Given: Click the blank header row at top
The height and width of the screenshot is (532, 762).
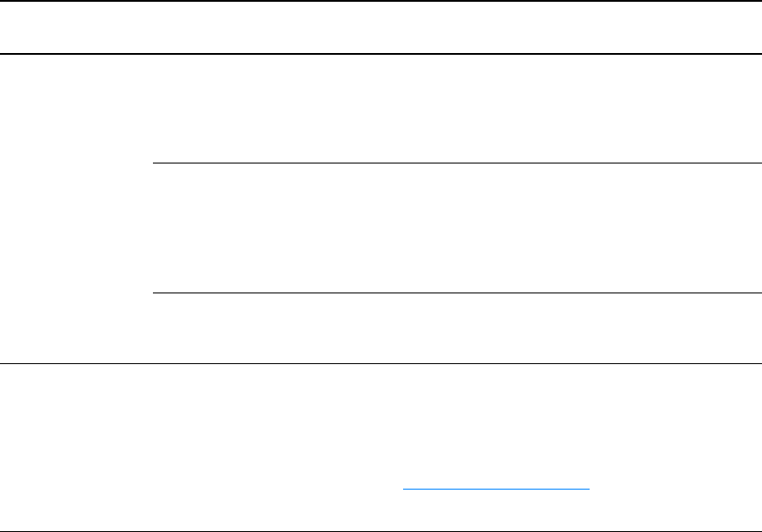Looking at the screenshot, I should coord(381,27).
